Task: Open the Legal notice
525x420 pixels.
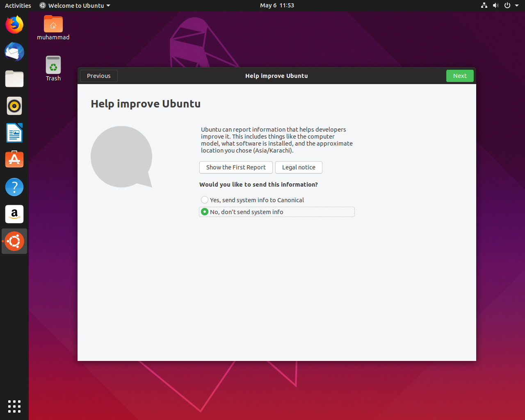Action: [x=299, y=167]
